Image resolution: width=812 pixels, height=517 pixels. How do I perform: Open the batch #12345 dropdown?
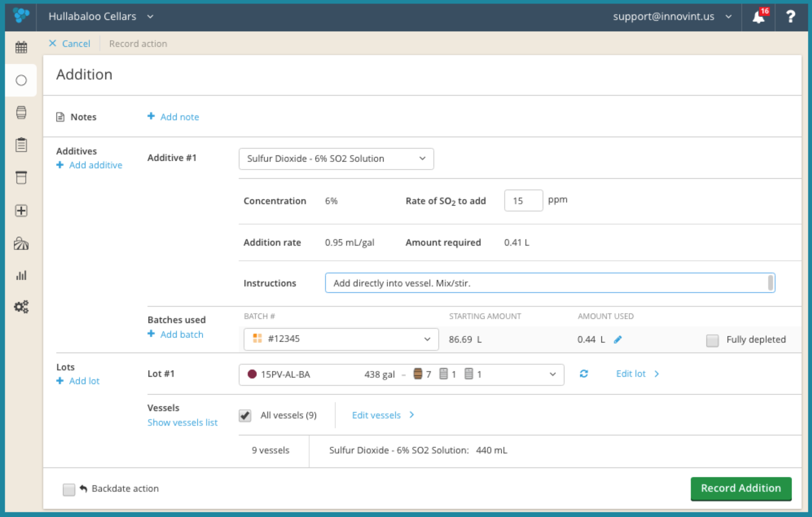341,339
